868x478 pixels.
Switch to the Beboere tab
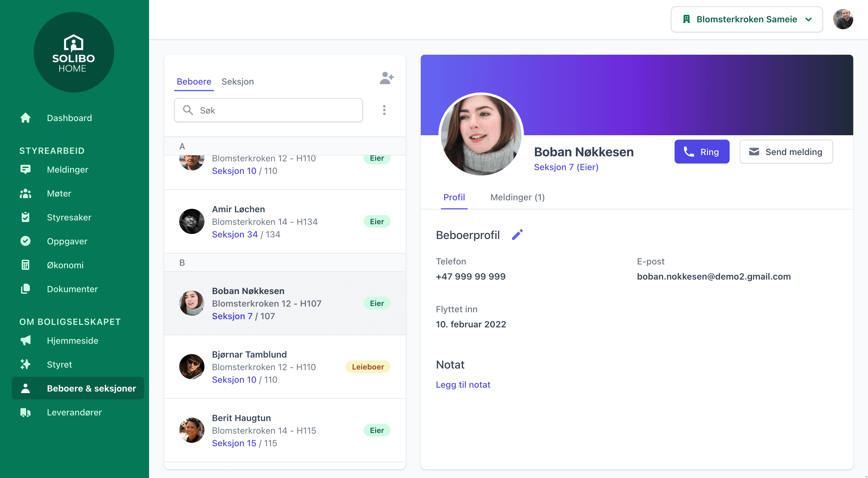pos(194,81)
